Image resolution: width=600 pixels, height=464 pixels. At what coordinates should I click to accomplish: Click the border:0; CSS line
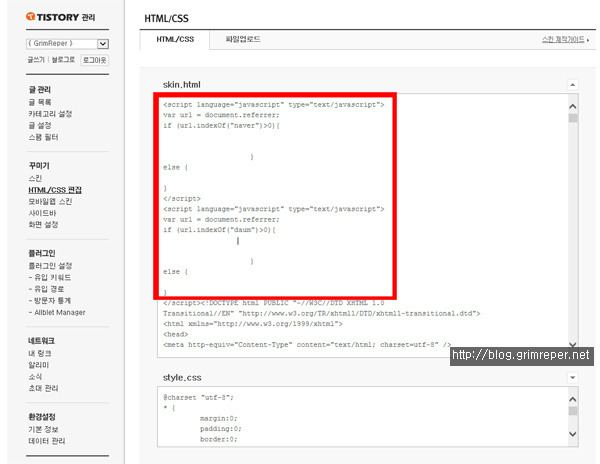click(x=218, y=439)
